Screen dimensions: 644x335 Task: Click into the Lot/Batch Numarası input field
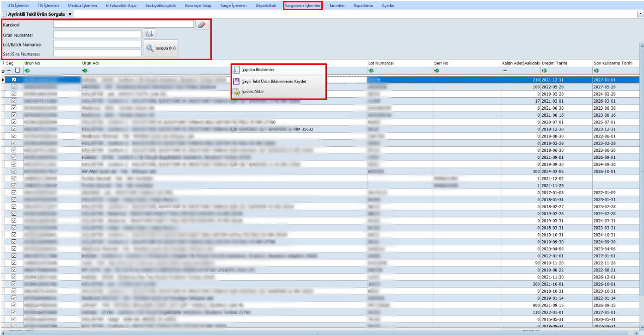point(97,44)
